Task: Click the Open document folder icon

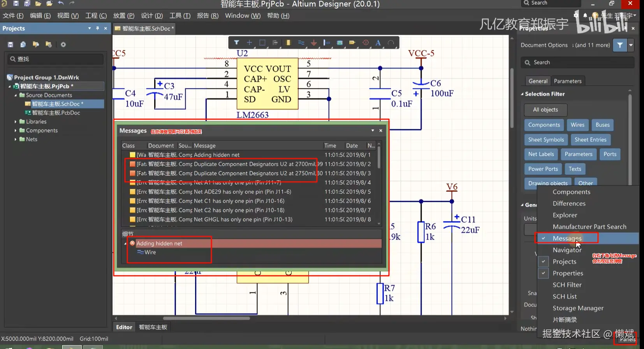Action: coord(38,3)
